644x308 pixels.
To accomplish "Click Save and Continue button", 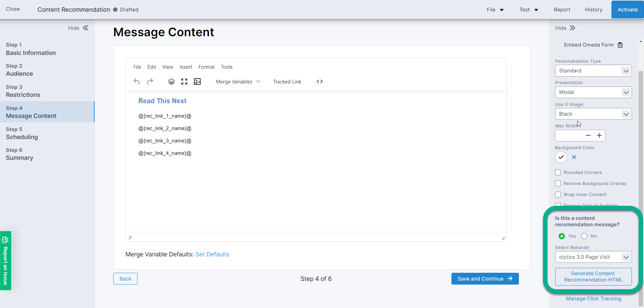I will click(485, 279).
